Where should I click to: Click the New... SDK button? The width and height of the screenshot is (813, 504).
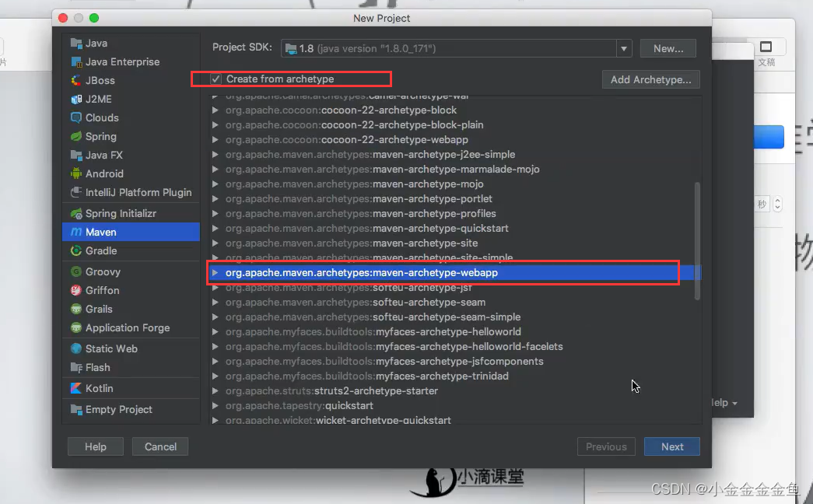pyautogui.click(x=668, y=49)
